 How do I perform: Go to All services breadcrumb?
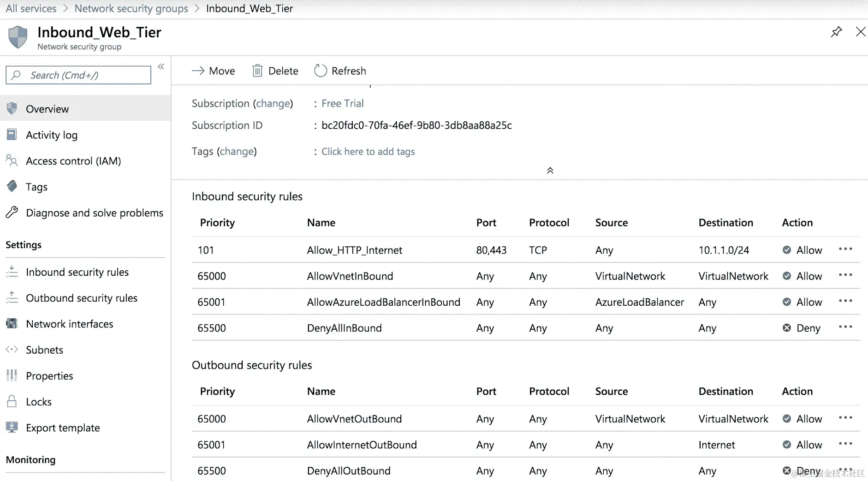[31, 8]
